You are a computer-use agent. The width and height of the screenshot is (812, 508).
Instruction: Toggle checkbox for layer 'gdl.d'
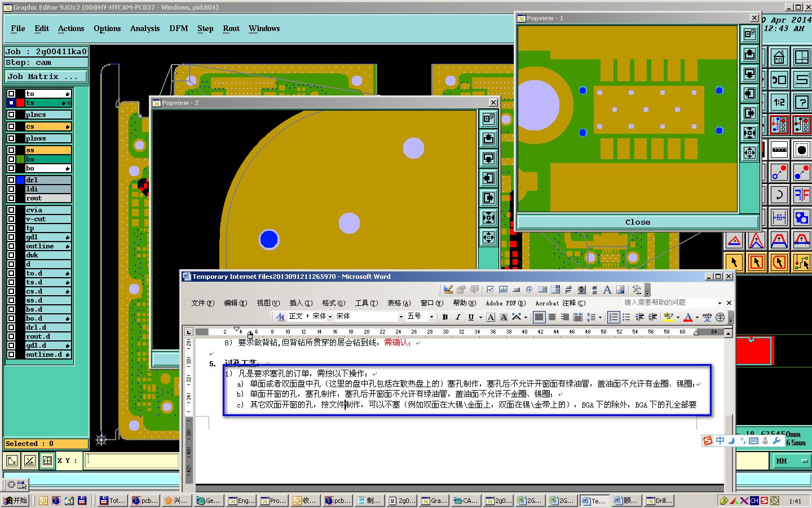coord(11,345)
